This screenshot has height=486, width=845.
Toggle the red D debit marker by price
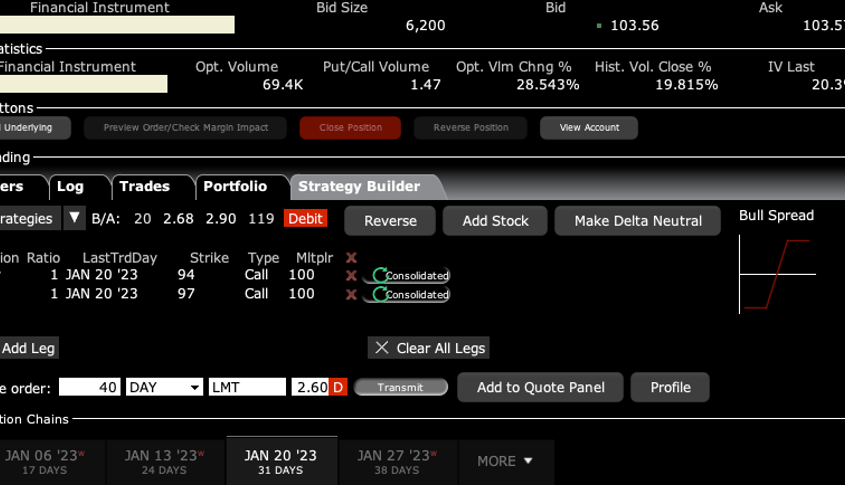(338, 387)
